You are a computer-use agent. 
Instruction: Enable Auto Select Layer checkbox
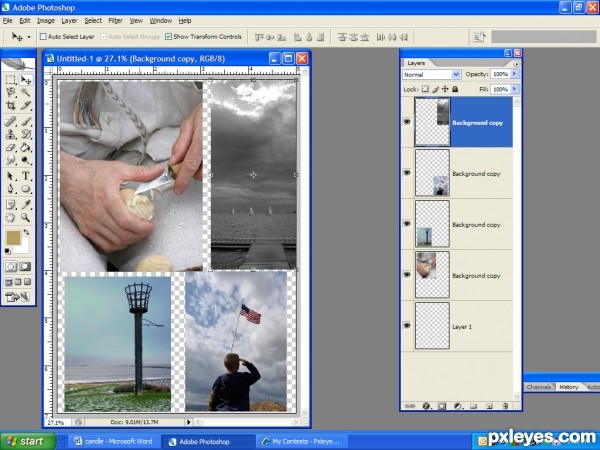(x=43, y=37)
